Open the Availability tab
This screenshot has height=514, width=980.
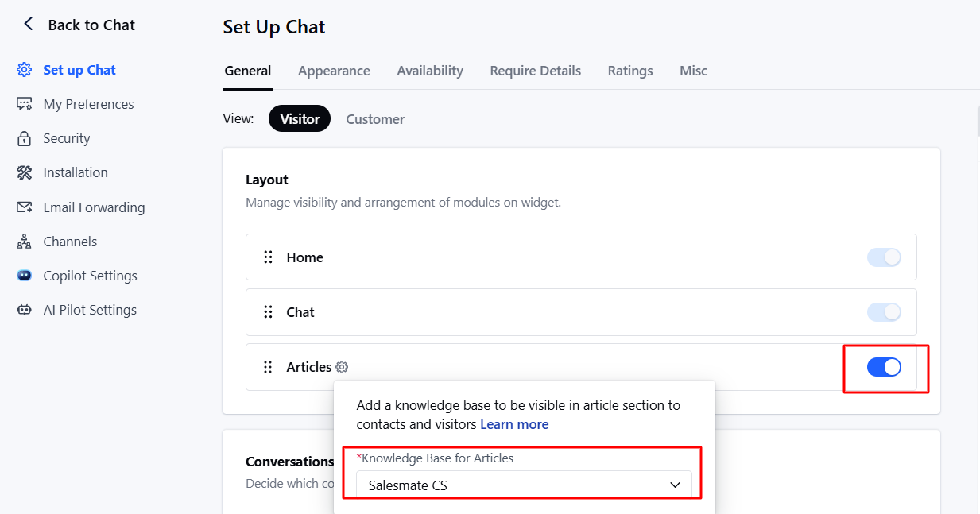[x=429, y=71]
